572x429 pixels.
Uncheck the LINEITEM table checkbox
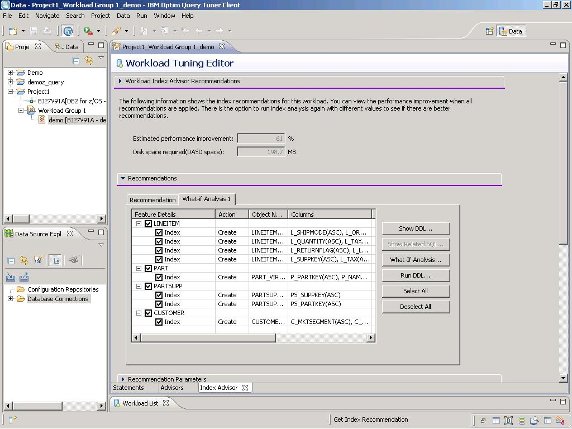(148, 224)
